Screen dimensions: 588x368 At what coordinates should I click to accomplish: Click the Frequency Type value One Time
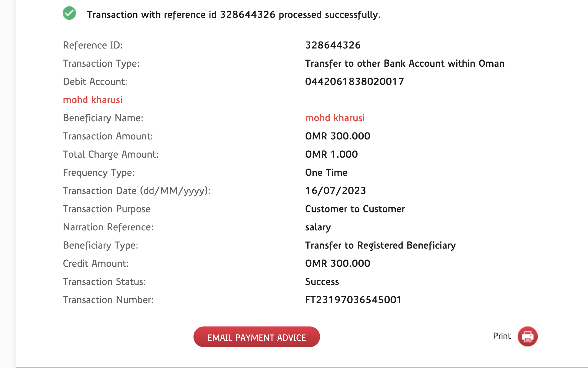click(326, 172)
